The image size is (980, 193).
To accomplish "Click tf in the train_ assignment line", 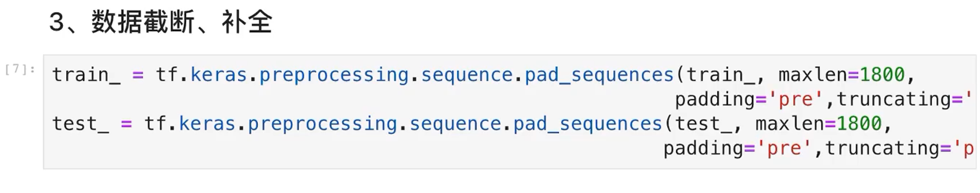I will 167,74.
